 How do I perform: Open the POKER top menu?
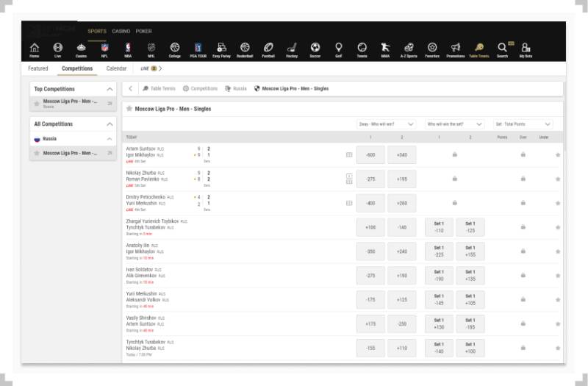[143, 31]
